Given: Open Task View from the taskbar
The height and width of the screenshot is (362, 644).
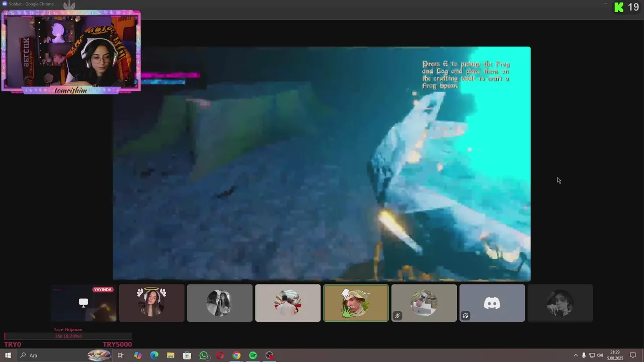Looking at the screenshot, I should [121, 355].
